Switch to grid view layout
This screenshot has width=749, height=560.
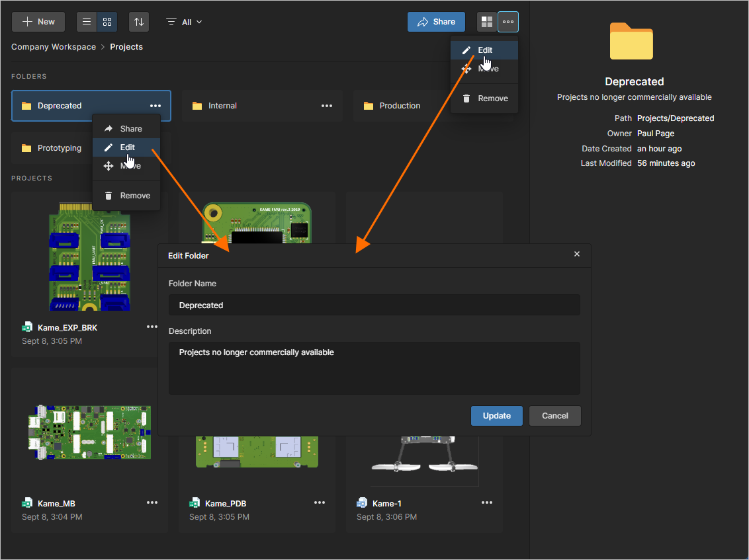click(x=107, y=22)
